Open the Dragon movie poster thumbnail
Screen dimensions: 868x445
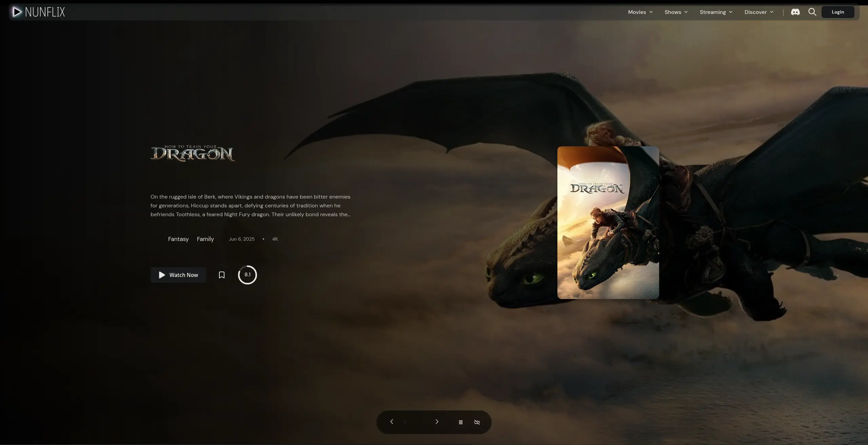(608, 223)
